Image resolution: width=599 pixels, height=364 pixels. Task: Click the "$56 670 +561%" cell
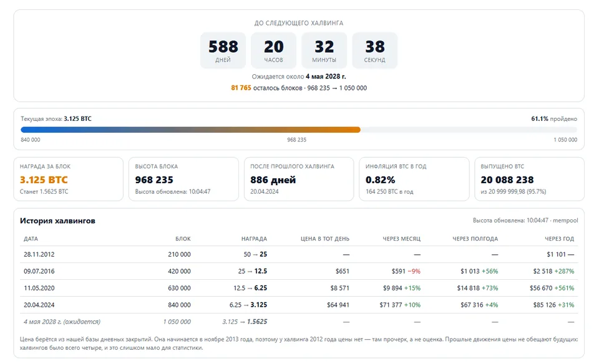click(552, 288)
